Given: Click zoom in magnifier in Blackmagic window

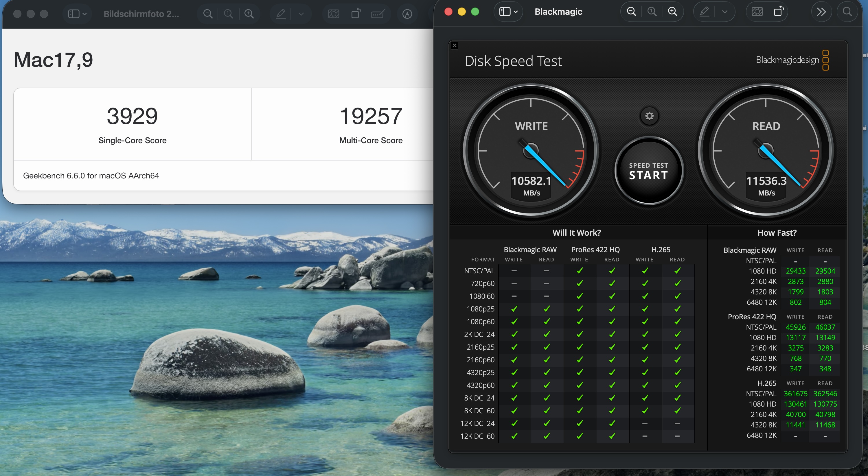Looking at the screenshot, I should tap(673, 12).
